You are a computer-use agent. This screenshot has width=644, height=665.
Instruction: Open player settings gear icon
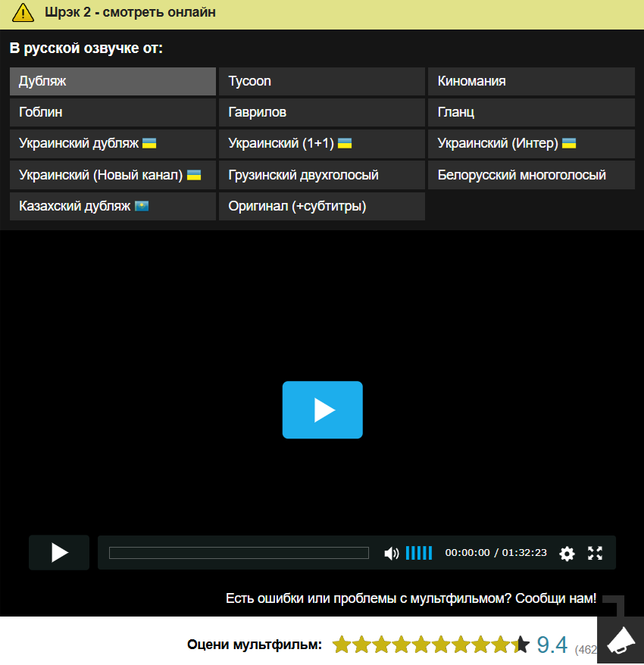pos(567,553)
